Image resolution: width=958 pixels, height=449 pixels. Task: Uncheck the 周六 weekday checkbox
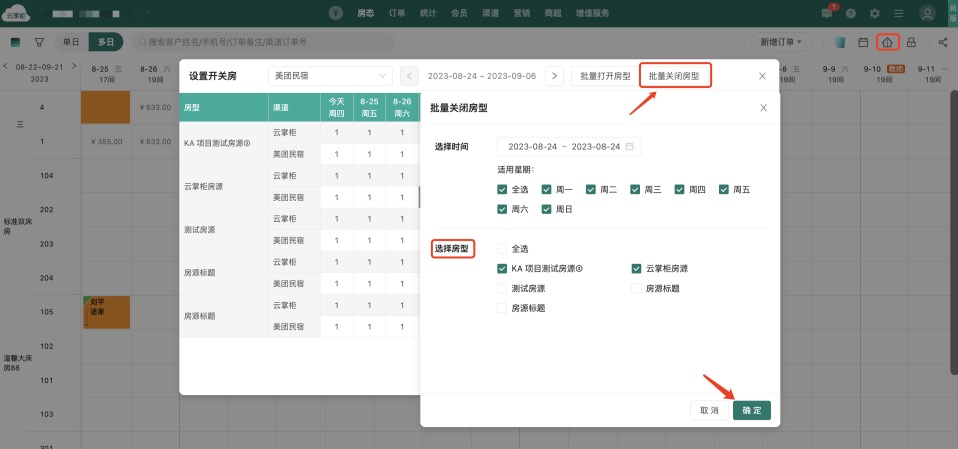tap(502, 209)
